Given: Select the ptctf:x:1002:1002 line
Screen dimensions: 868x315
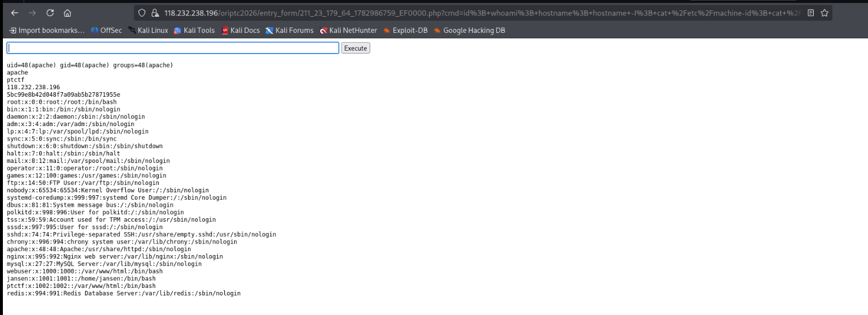Looking at the screenshot, I should 81,286.
